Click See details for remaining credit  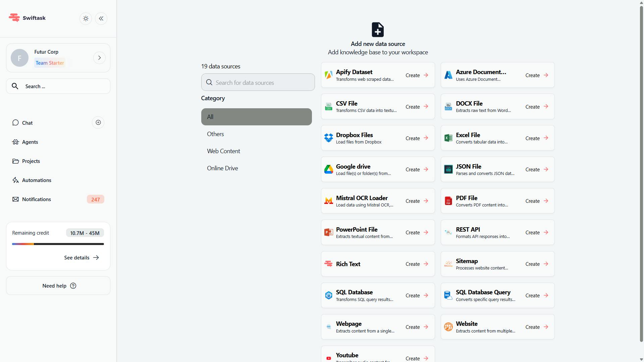coord(81,257)
